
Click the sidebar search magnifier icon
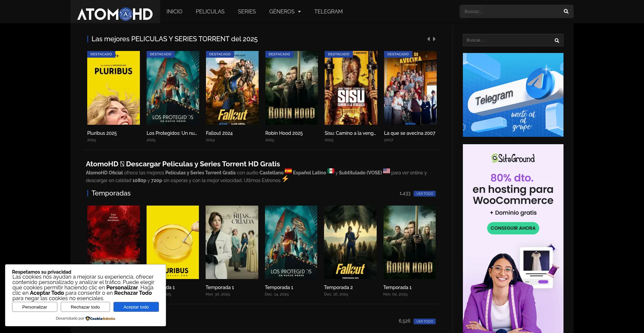pos(556,41)
